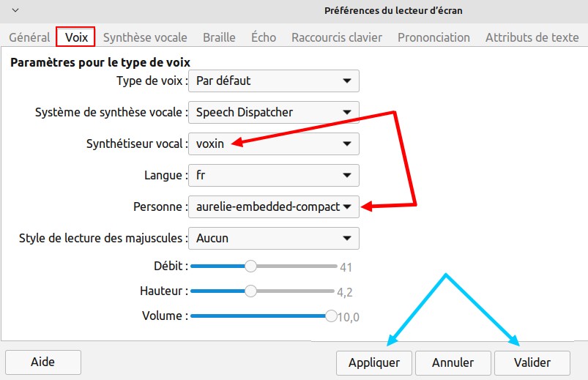
Task: Expand the Style de lecture des majuscules dropdown
Action: [x=273, y=238]
